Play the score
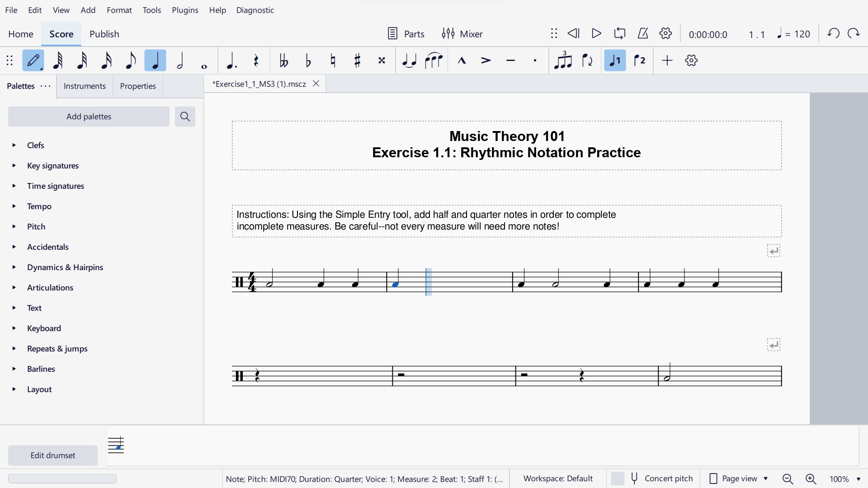 pos(597,33)
